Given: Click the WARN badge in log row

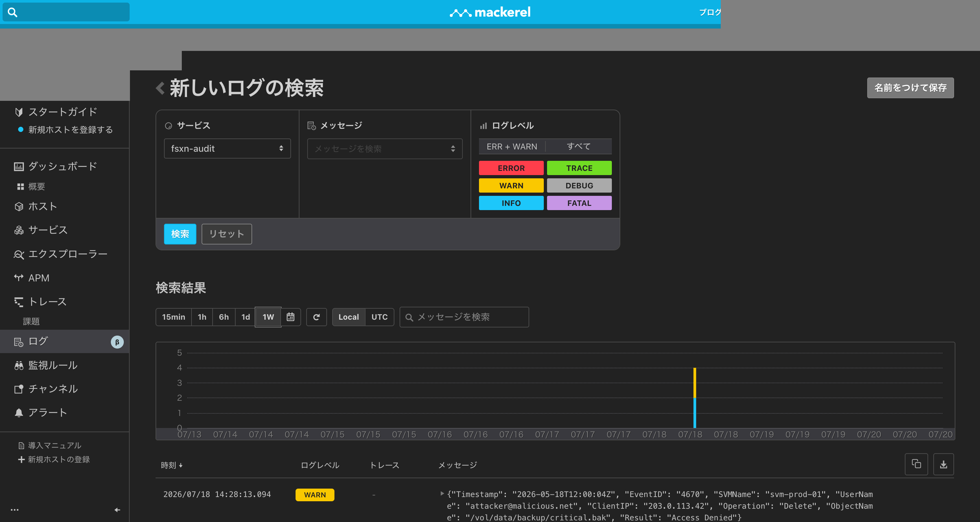Looking at the screenshot, I should pos(315,495).
